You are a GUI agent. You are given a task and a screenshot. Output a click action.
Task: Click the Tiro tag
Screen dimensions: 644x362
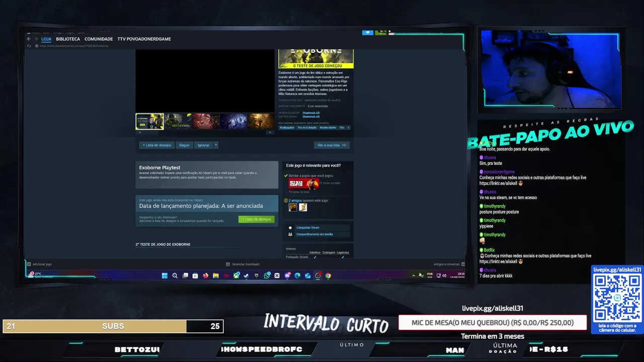point(342,128)
